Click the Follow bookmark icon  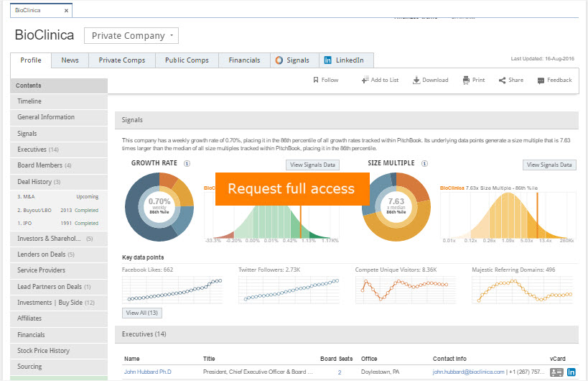(316, 80)
